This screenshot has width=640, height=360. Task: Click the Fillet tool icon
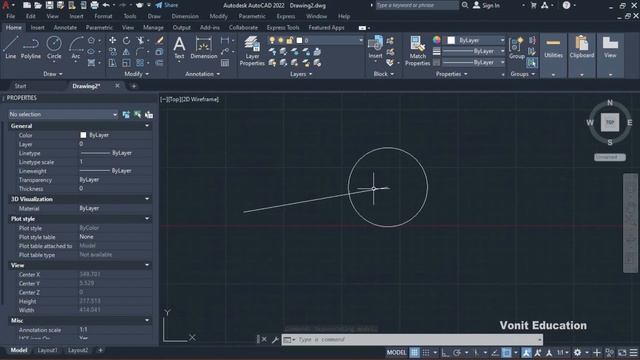[140, 52]
